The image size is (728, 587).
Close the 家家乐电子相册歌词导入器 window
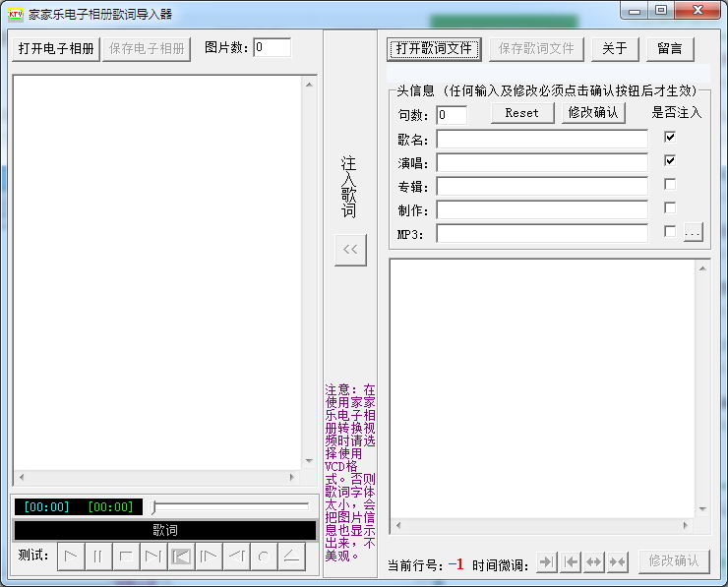(x=698, y=11)
